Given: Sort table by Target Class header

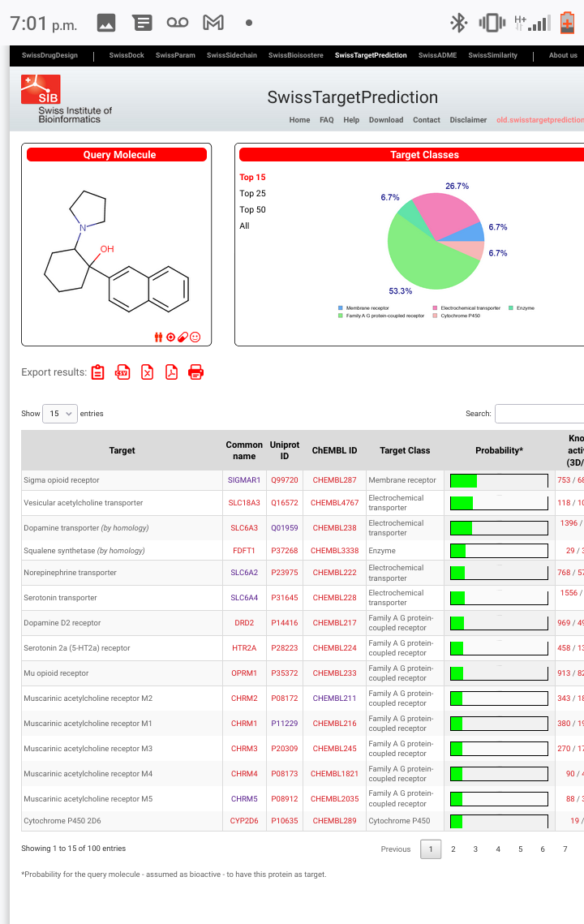Looking at the screenshot, I should pos(405,450).
